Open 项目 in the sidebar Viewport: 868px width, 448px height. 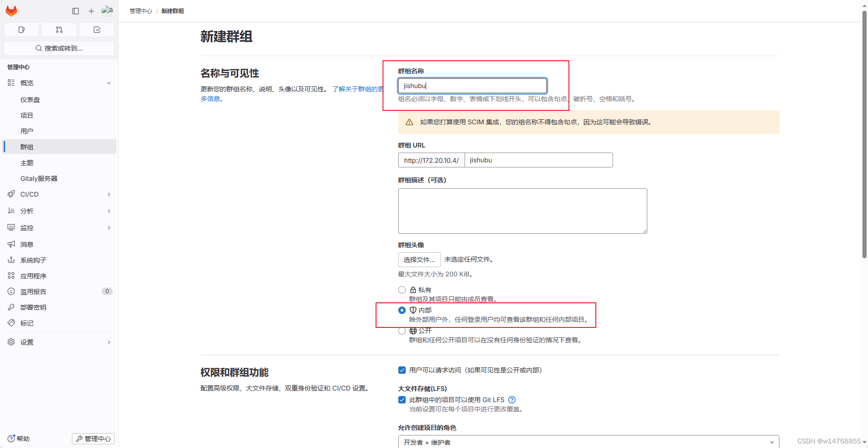(59, 115)
